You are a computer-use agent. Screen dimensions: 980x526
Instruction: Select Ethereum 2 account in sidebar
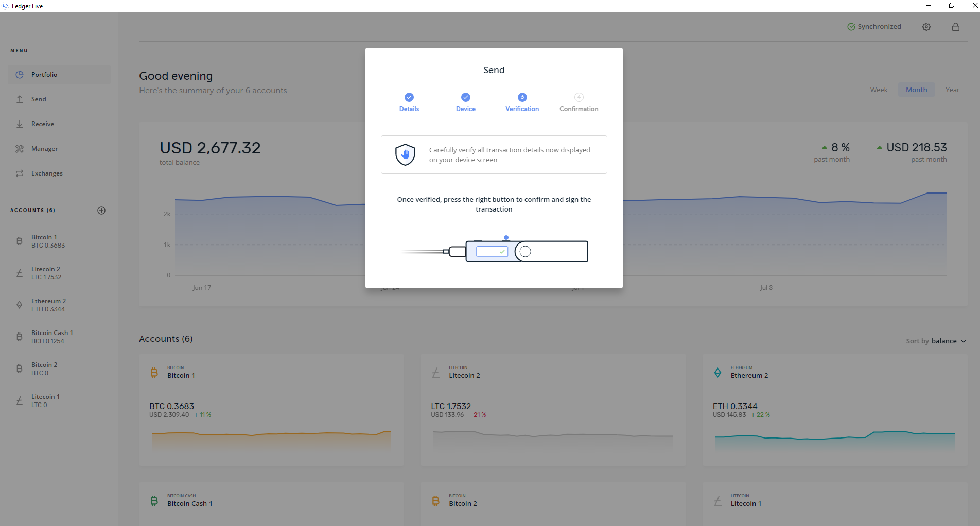coord(59,305)
